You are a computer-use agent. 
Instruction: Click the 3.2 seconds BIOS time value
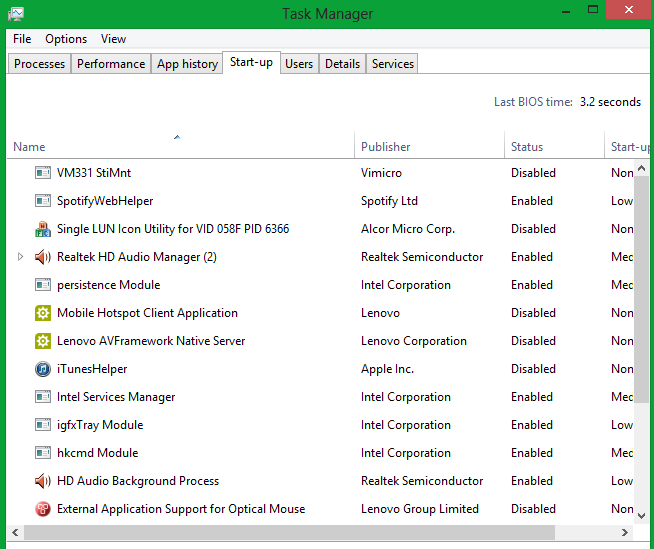(610, 102)
